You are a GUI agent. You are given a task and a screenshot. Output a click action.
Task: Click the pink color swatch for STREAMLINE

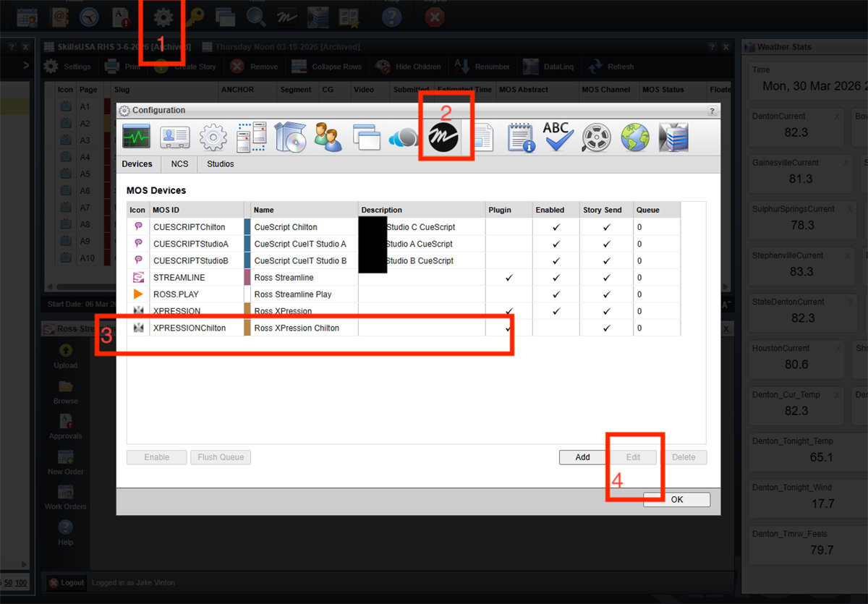click(247, 277)
